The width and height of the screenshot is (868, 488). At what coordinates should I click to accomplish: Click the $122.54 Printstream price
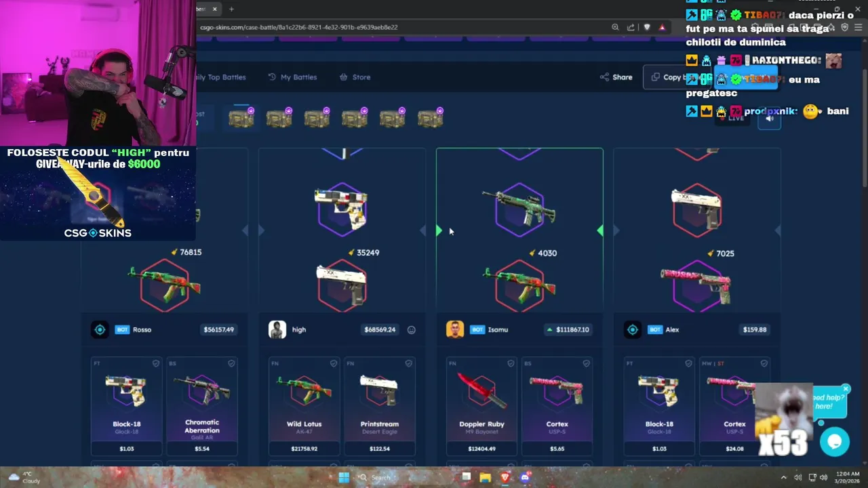click(x=379, y=449)
